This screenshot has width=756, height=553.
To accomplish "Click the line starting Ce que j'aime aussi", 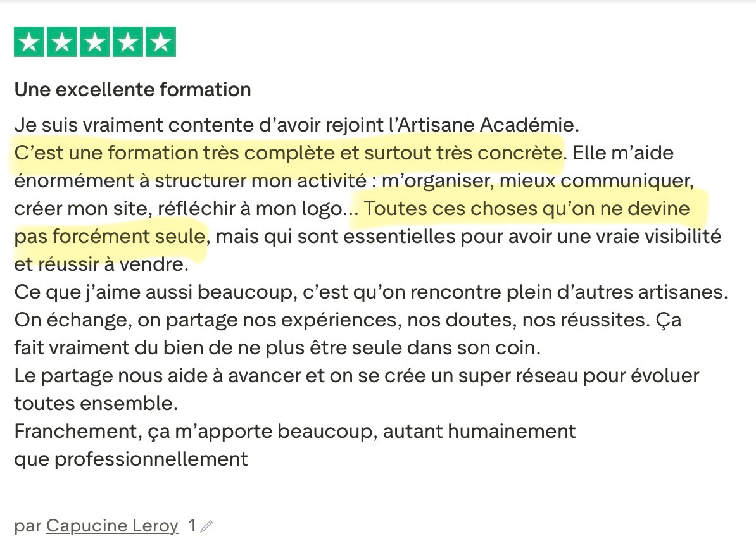I will (x=371, y=292).
